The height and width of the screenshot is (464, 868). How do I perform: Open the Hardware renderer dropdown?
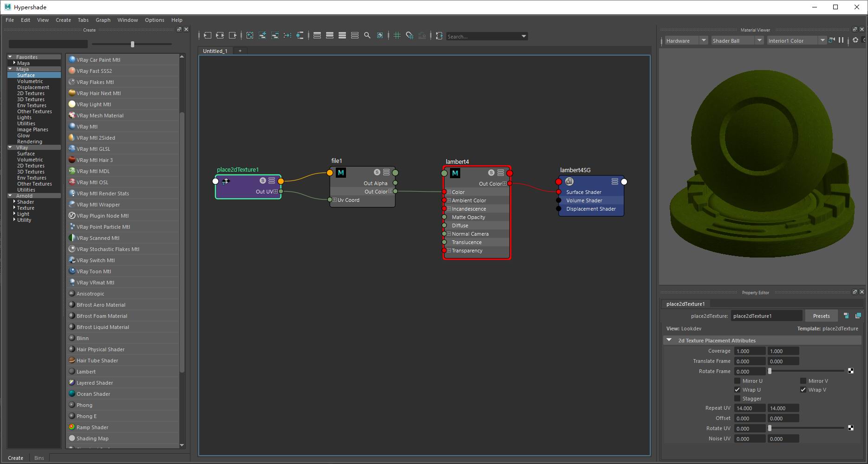[x=686, y=41]
